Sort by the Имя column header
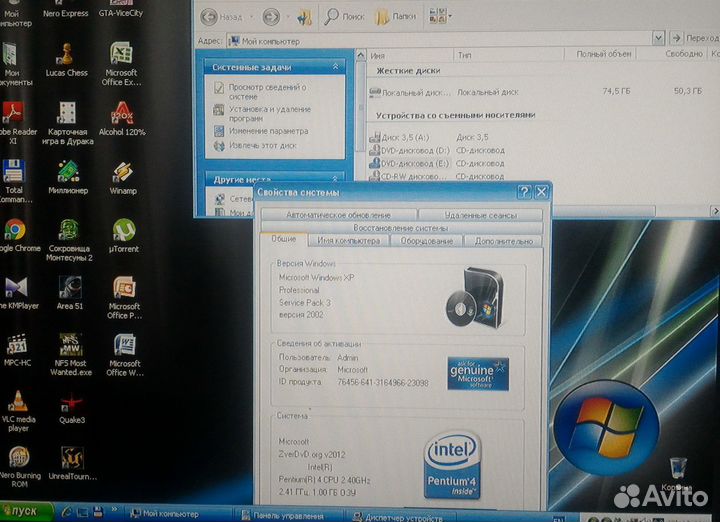This screenshot has width=720, height=522. [x=410, y=55]
